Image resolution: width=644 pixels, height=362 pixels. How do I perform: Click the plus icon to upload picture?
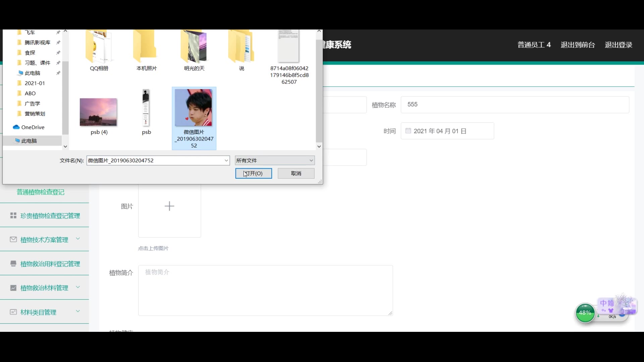(169, 206)
